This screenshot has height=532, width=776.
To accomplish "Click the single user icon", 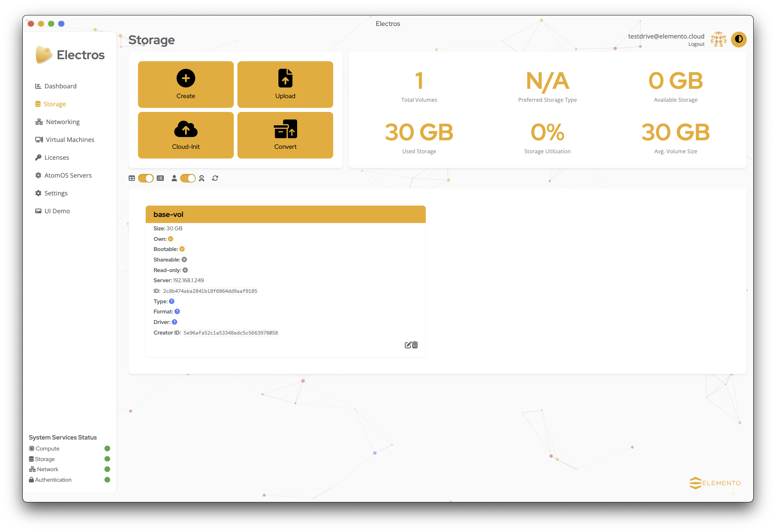I will point(174,178).
